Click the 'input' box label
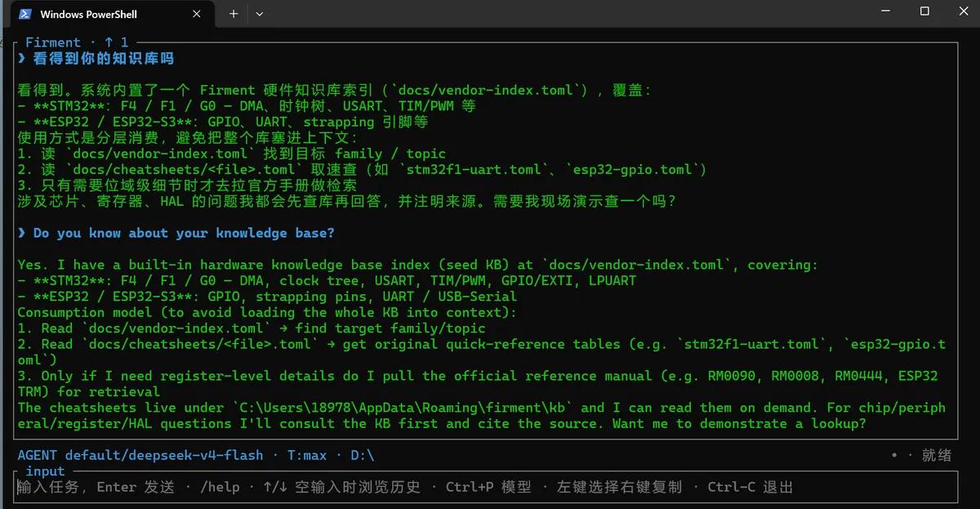Image resolution: width=980 pixels, height=509 pixels. (x=45, y=471)
